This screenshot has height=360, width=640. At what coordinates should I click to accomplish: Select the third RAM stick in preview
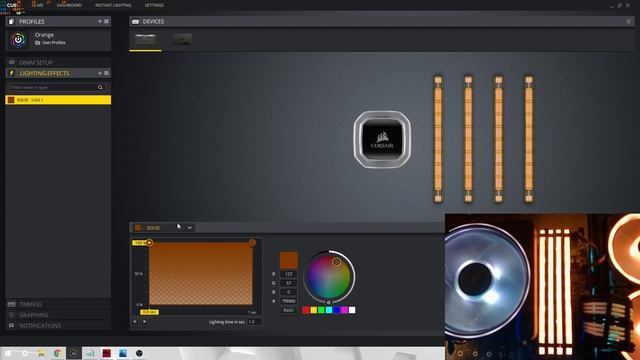click(498, 139)
